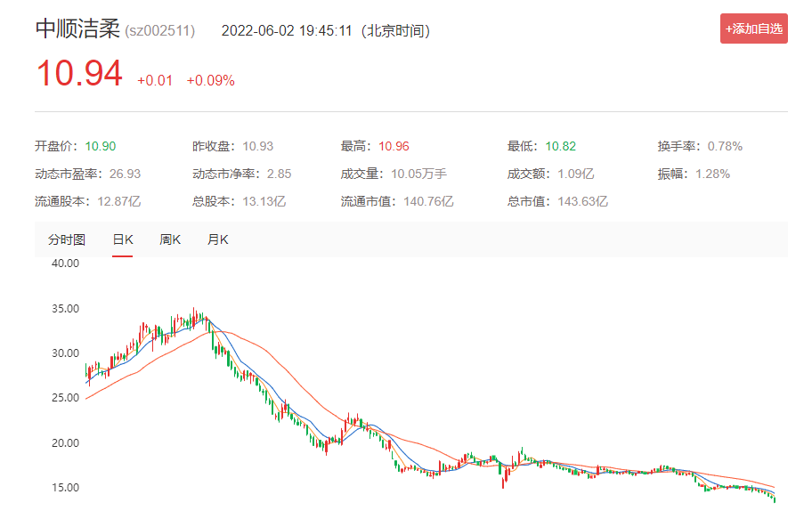
Task: Click the stock name 中顺洁柔
Action: tap(77, 29)
